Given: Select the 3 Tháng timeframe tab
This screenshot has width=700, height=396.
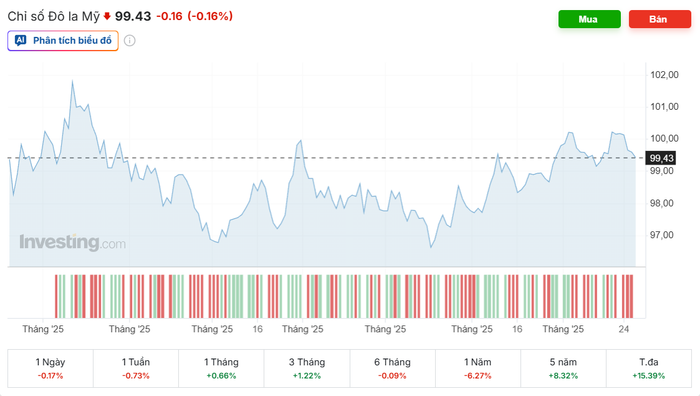Looking at the screenshot, I should coord(307,368).
